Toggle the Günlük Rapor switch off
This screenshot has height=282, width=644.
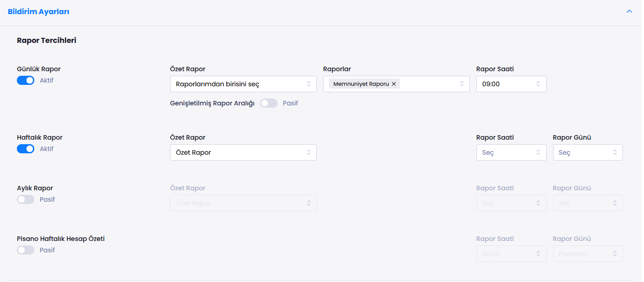click(x=26, y=80)
